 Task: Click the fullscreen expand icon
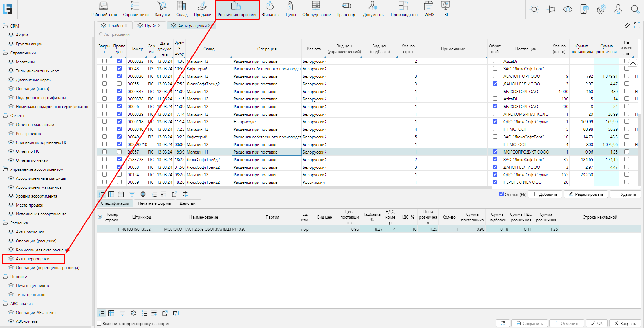tap(637, 25)
